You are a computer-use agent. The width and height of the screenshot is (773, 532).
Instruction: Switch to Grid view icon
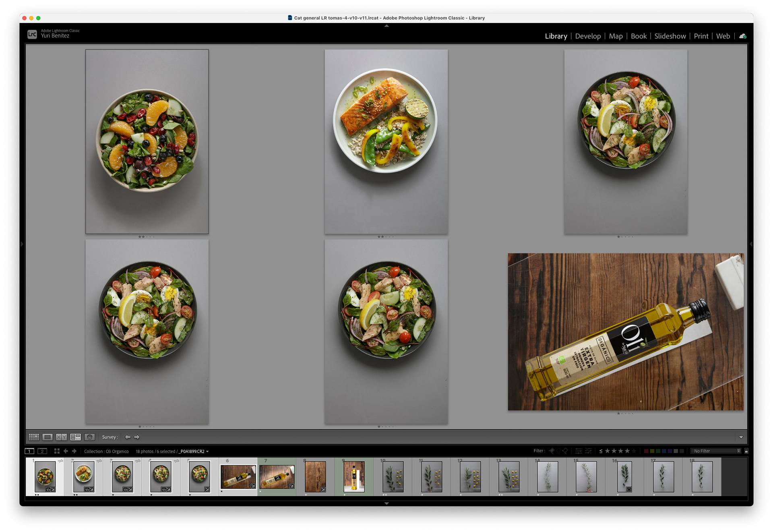coord(34,437)
